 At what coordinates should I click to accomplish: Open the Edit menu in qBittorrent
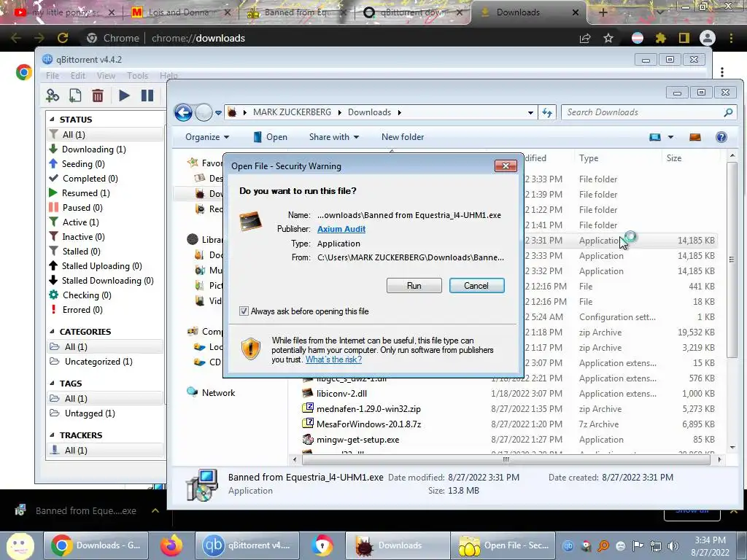click(77, 76)
